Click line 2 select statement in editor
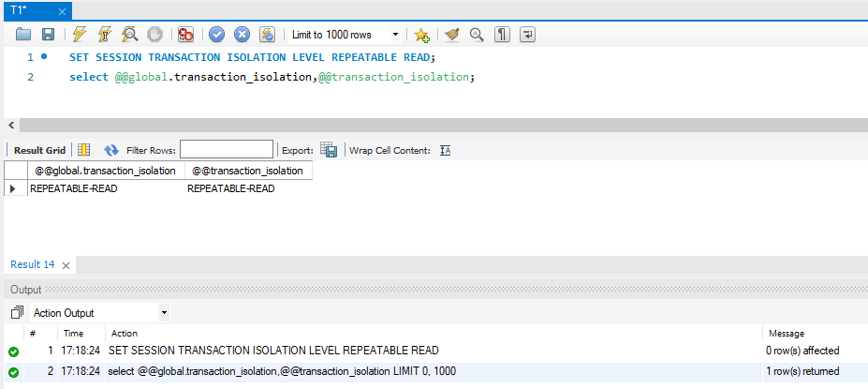 tap(272, 77)
